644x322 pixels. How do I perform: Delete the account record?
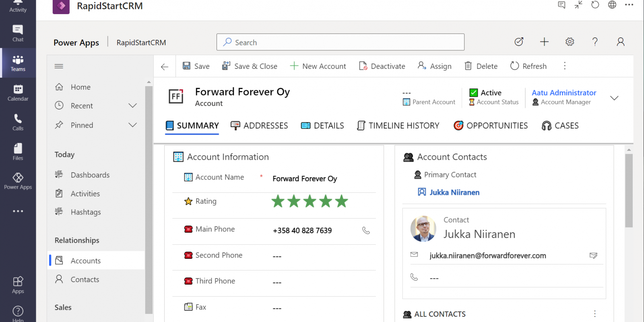[481, 66]
